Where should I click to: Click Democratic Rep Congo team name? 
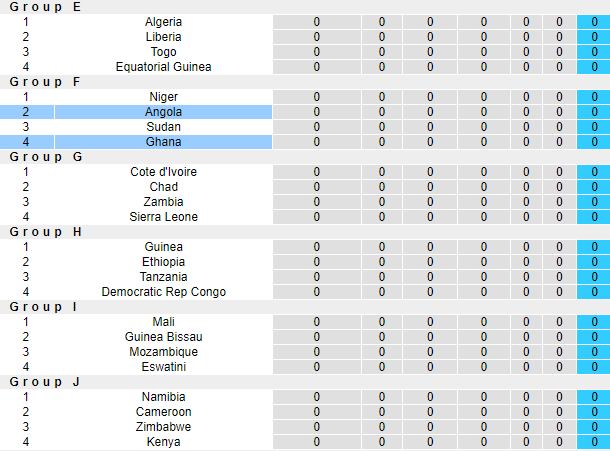(163, 292)
